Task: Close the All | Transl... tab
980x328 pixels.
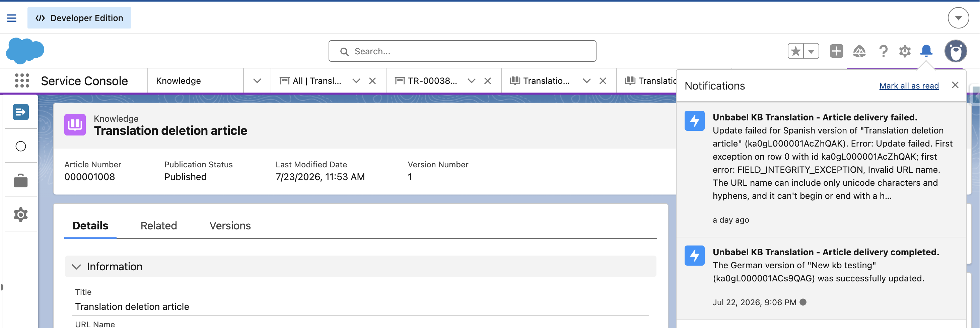Action: point(372,81)
